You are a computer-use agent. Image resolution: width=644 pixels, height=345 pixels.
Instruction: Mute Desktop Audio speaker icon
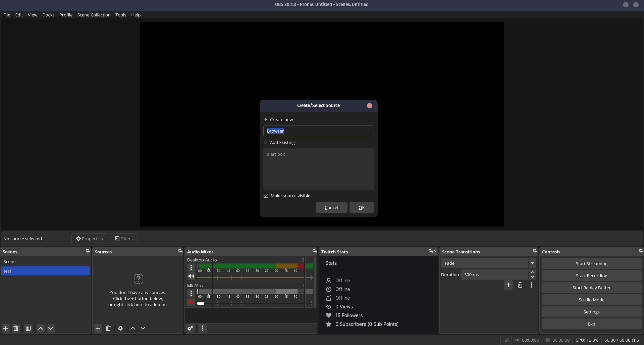(x=191, y=276)
